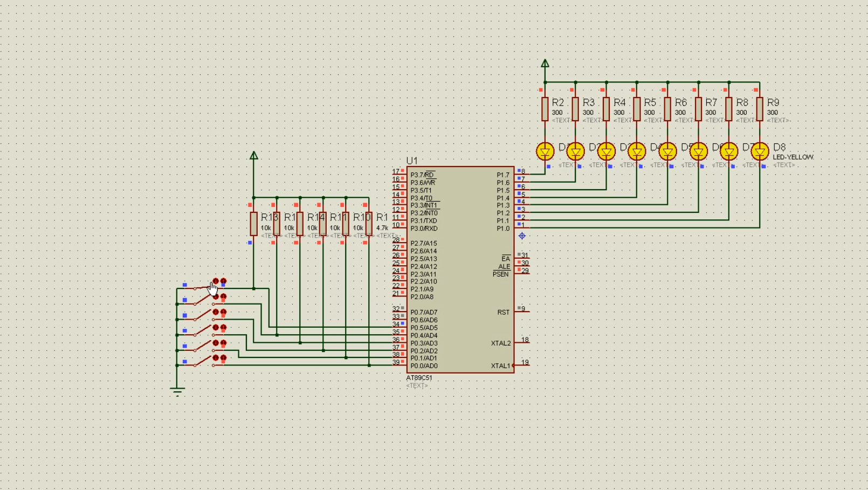Select the D4 yellow LED wired to P1.4
The width and height of the screenshot is (868, 490).
pos(637,151)
